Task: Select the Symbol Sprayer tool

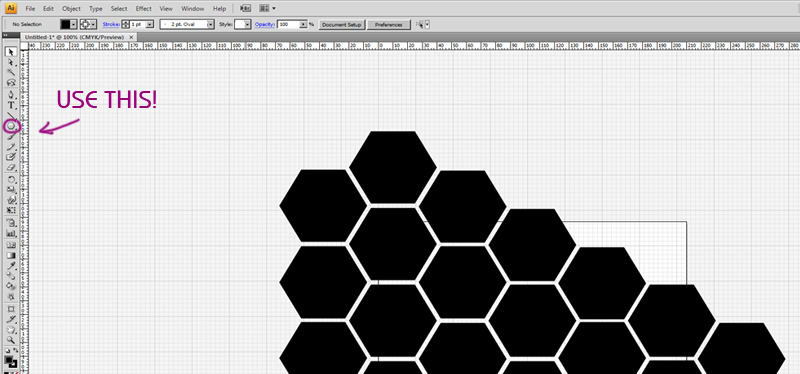Action: 11,223
